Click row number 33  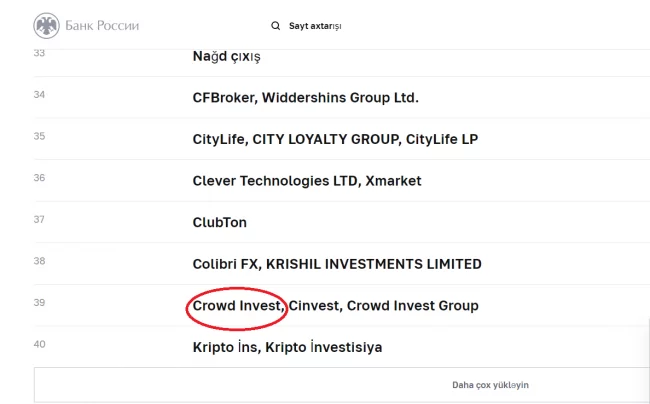coord(39,53)
